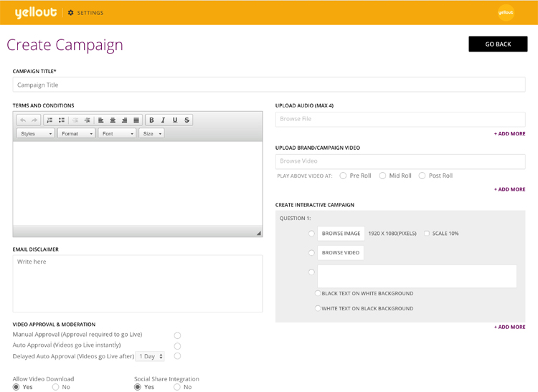Viewport: 538px width, 392px height.
Task: Click the Browse Image button
Action: pyautogui.click(x=341, y=234)
